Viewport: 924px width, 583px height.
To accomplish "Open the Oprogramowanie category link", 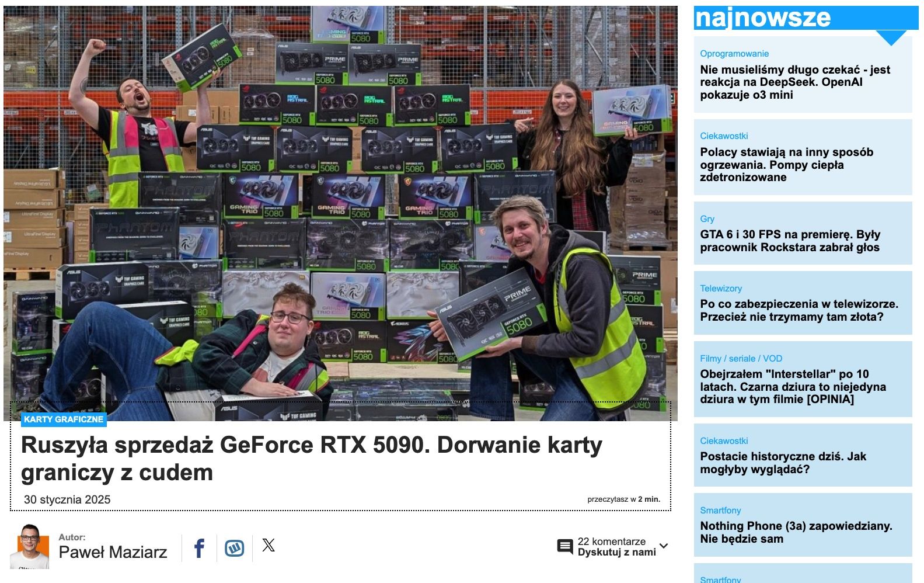I will (x=734, y=54).
